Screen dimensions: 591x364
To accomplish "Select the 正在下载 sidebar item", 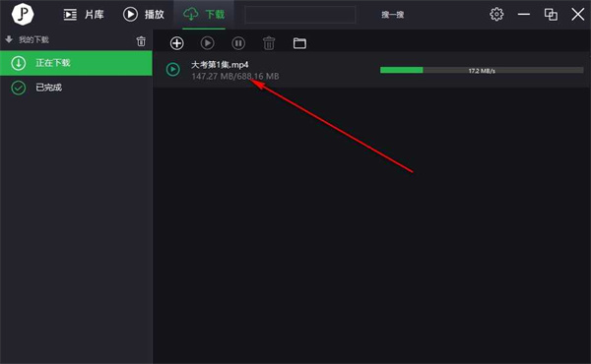I will (76, 63).
